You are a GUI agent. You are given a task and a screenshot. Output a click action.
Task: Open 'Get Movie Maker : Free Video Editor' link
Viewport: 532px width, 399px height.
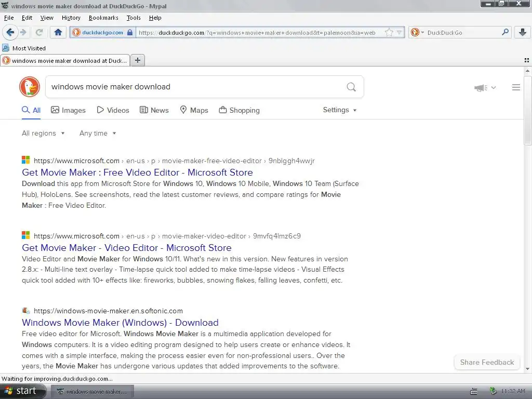137,172
